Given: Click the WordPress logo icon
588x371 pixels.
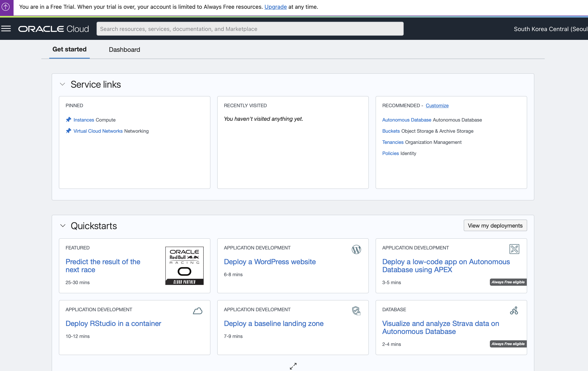Looking at the screenshot, I should 356,249.
